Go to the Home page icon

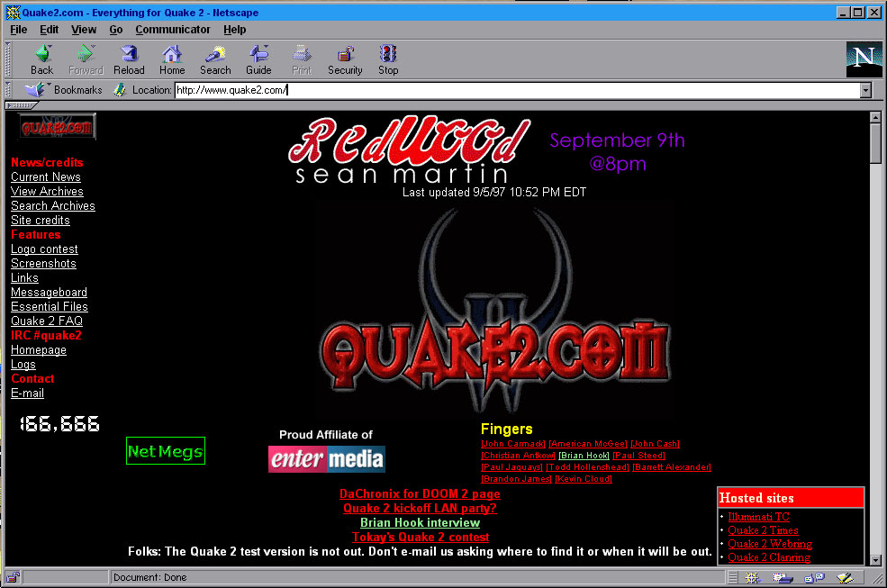click(172, 60)
